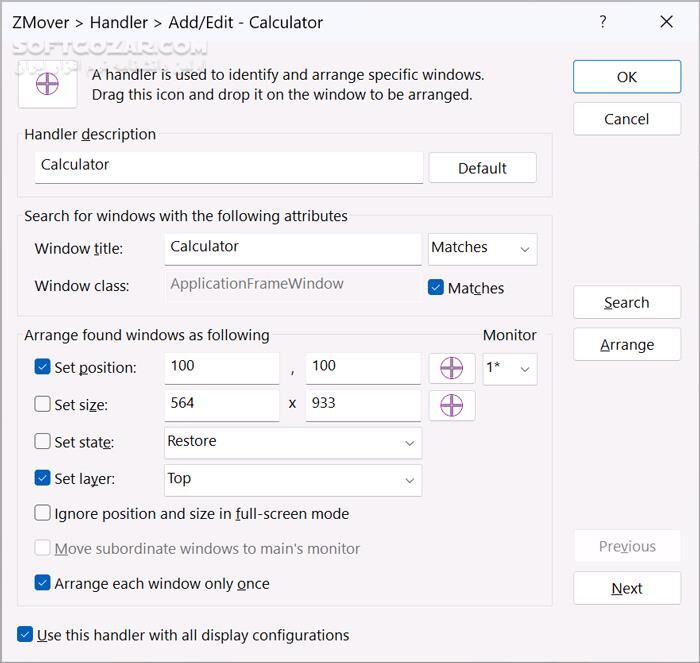Open the Top layer dropdown
The height and width of the screenshot is (663, 700).
[293, 479]
